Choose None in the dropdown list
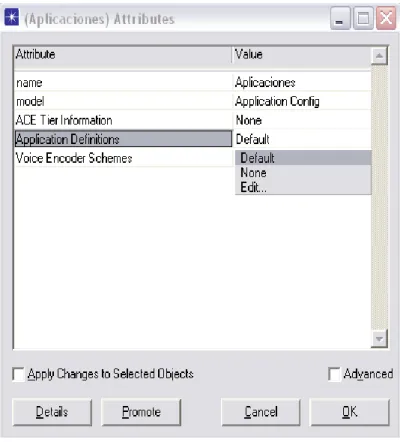 click(x=303, y=173)
